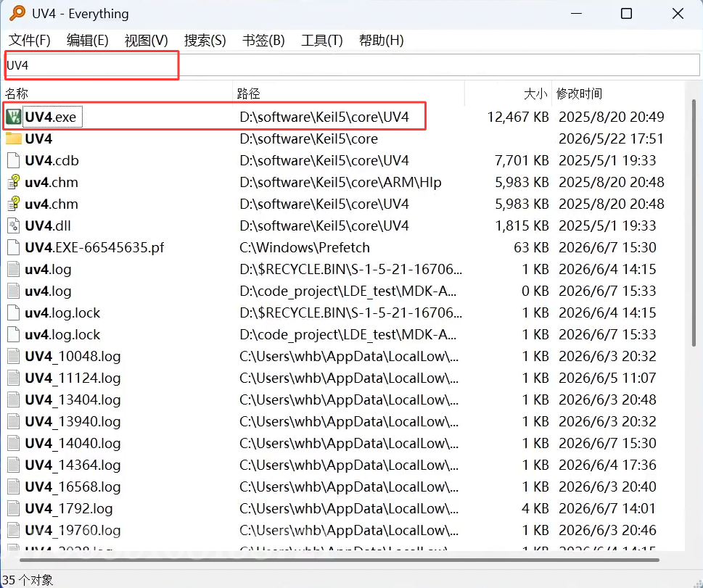Viewport: 703px width, 588px height.
Task: Click the date 2026/6/5 11:07
Action: pyautogui.click(x=607, y=378)
